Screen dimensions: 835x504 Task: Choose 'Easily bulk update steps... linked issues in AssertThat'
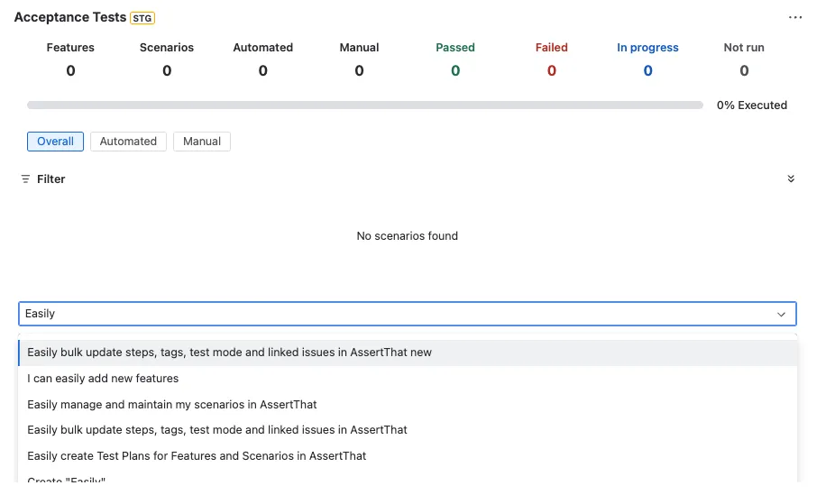pos(408,430)
